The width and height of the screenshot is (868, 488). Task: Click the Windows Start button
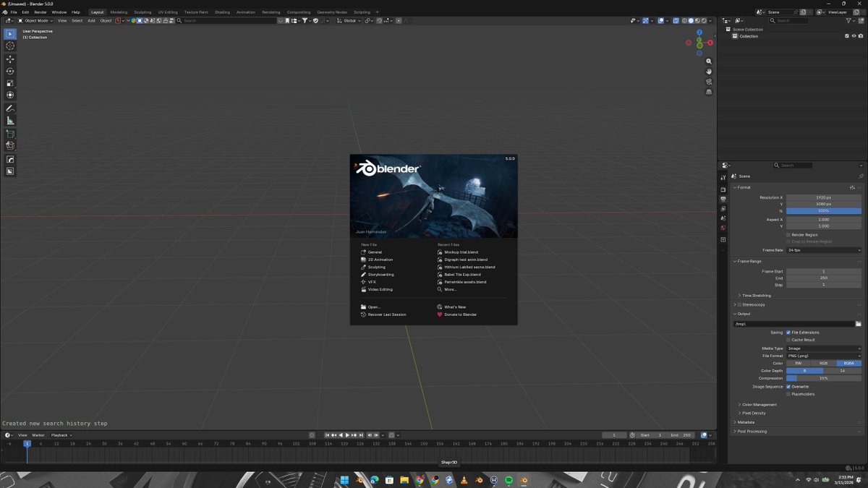pyautogui.click(x=344, y=480)
